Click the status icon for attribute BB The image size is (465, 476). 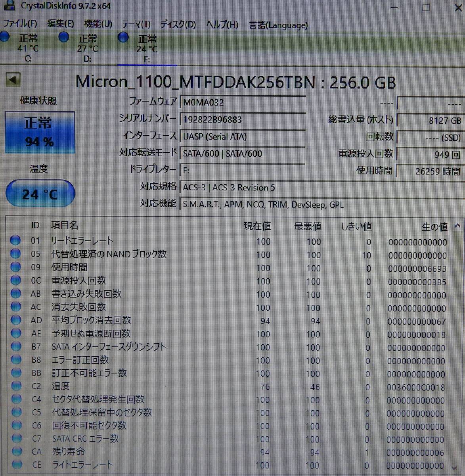pos(16,372)
